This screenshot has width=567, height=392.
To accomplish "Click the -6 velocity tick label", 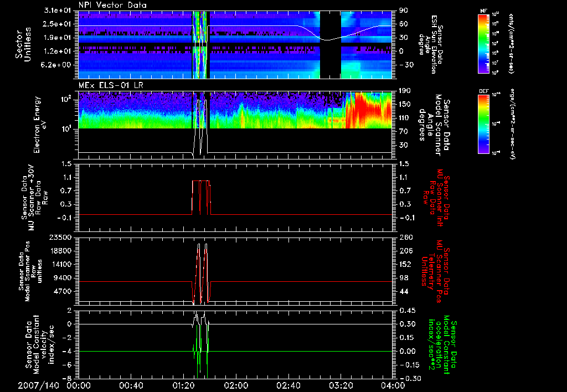I will point(67,364).
